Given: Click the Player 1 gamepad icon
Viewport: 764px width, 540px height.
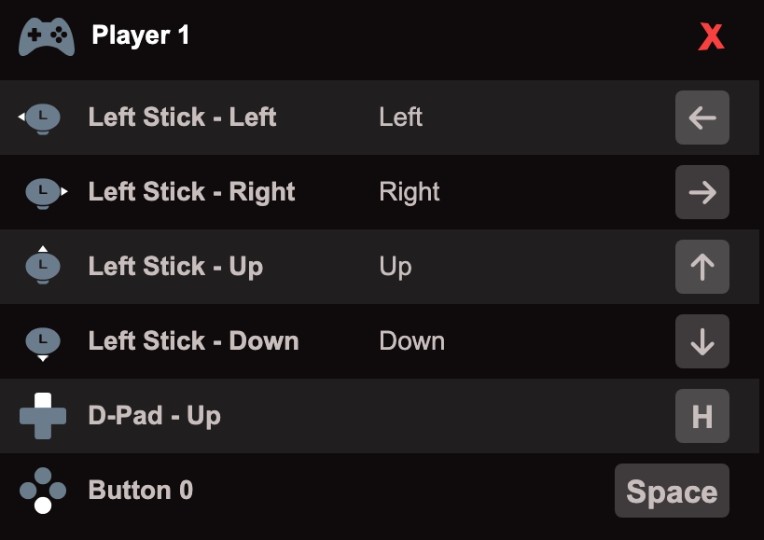Looking at the screenshot, I should pos(46,37).
